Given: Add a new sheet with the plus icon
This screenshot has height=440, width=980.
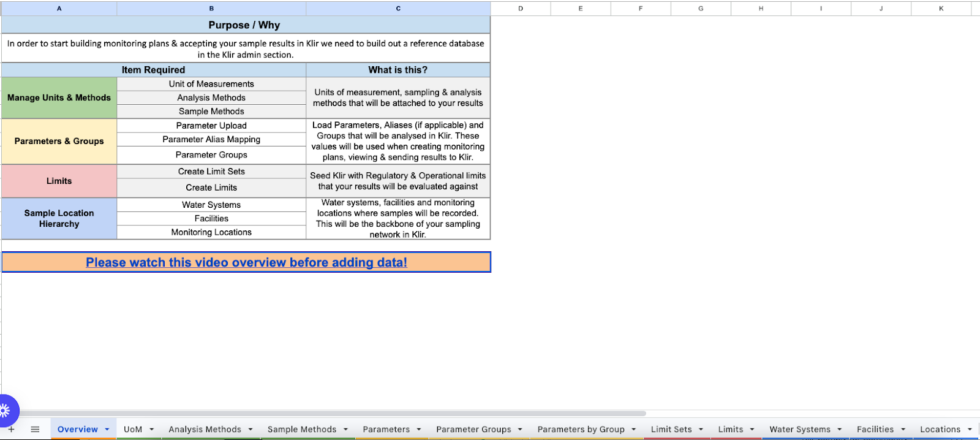Looking at the screenshot, I should pyautogui.click(x=11, y=429).
